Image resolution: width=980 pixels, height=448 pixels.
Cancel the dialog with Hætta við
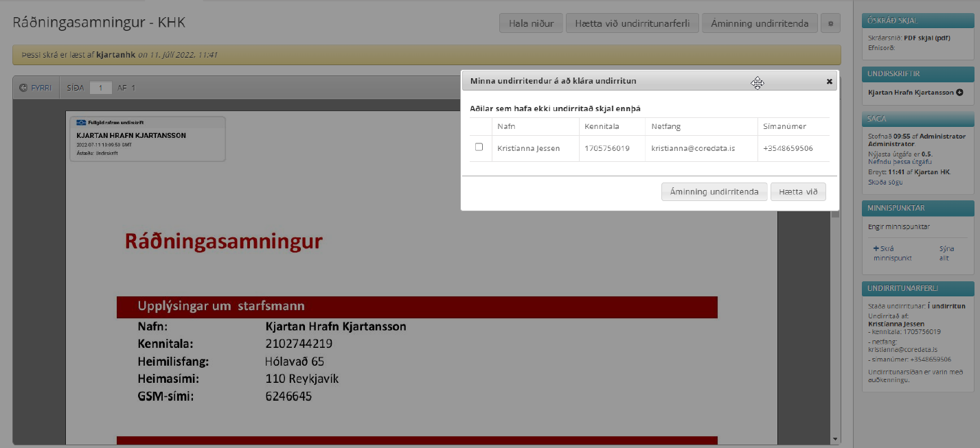pyautogui.click(x=798, y=192)
